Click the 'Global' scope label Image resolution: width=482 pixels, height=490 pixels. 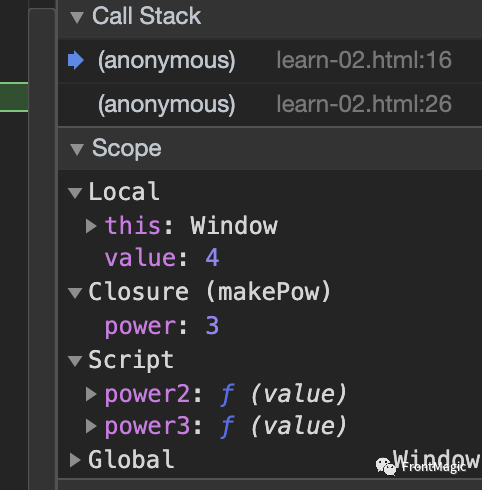131,459
